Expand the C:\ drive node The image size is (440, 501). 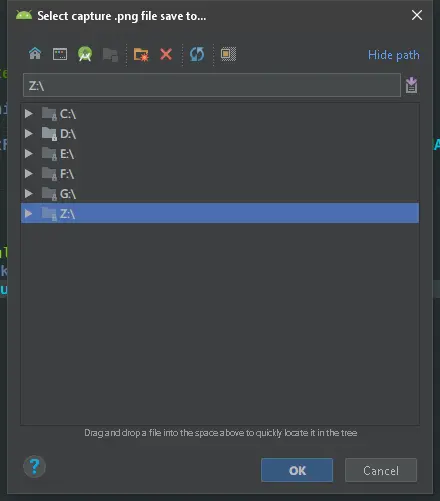click(29, 114)
